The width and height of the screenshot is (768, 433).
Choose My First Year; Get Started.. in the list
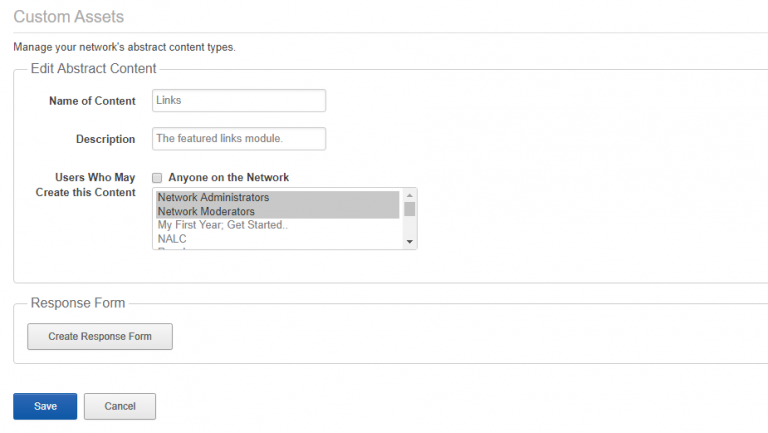click(278, 225)
